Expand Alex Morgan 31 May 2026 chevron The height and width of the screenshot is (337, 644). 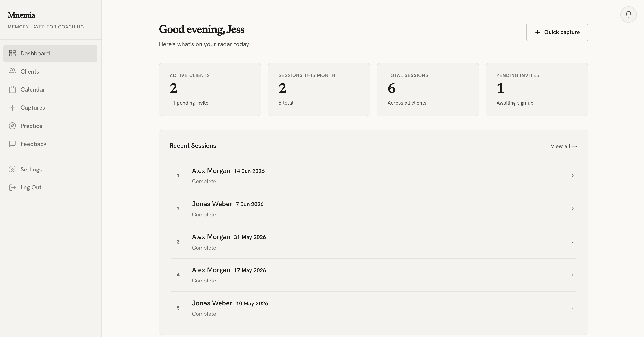pyautogui.click(x=572, y=242)
